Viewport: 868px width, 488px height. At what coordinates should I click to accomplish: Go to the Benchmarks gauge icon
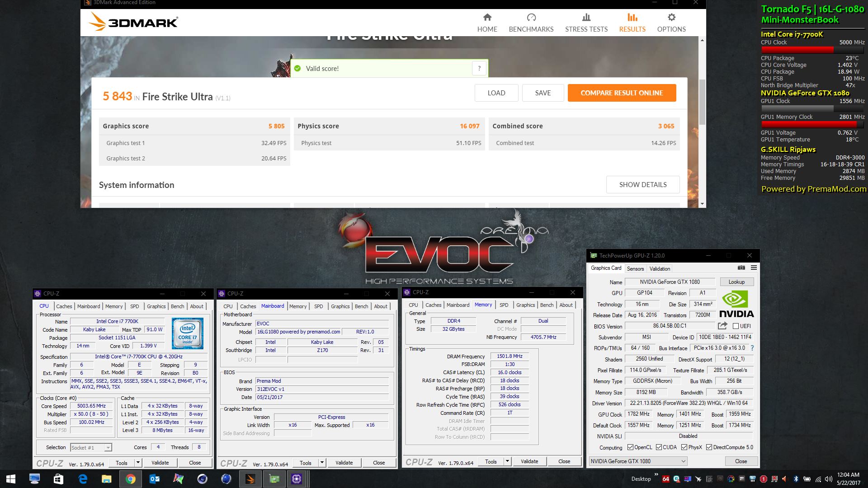point(531,18)
